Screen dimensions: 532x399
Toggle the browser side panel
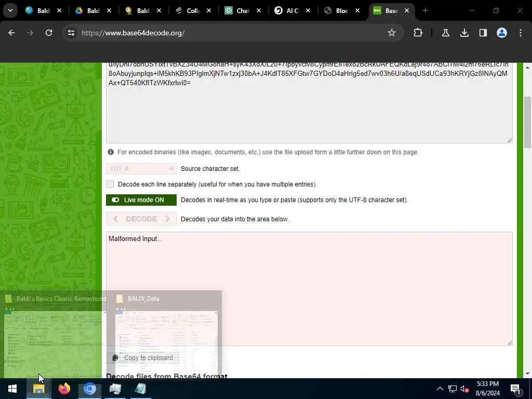point(483,33)
